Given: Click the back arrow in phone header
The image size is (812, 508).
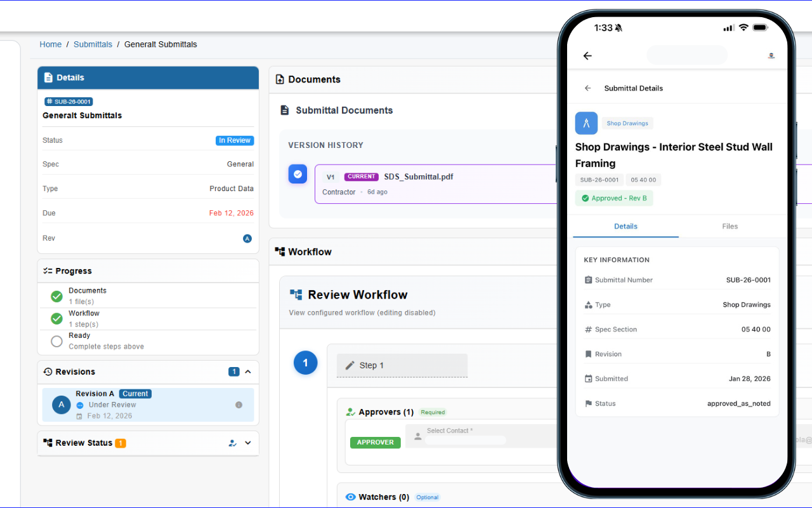Looking at the screenshot, I should click(587, 56).
